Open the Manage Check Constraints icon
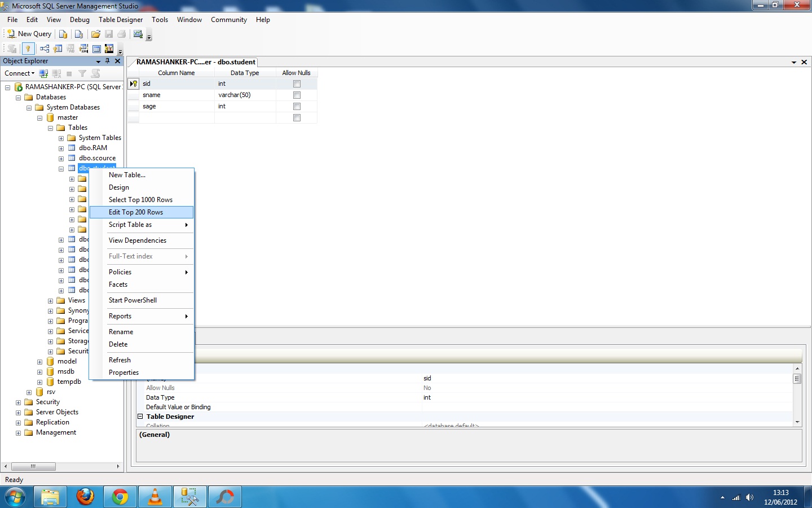Viewport: 812px width, 508px height. pyautogui.click(x=96, y=49)
